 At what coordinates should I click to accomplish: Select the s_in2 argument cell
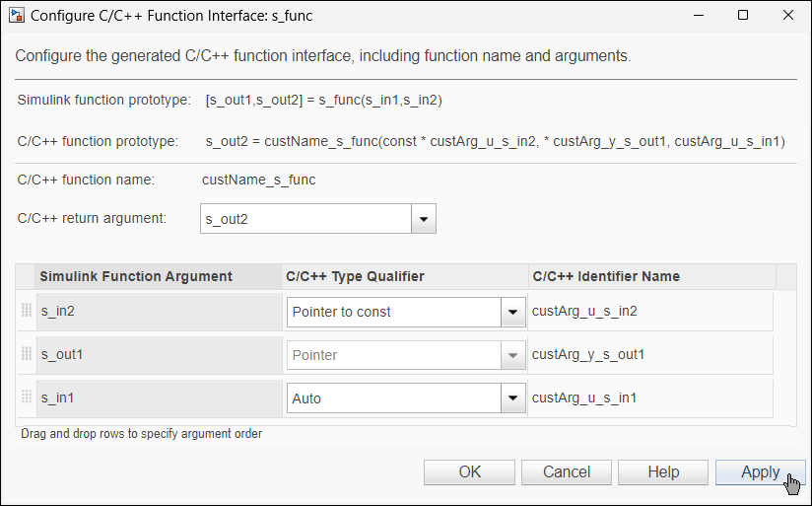tap(160, 311)
